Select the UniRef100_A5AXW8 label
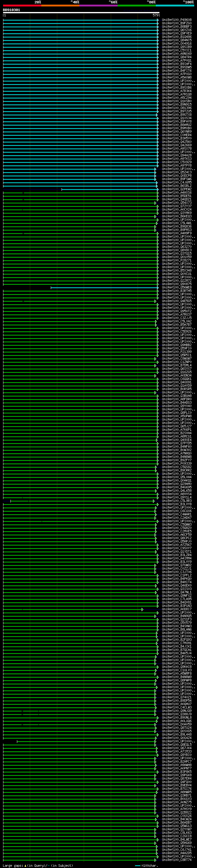Image resolution: width=197 pixels, height=868 pixels. (x=177, y=78)
